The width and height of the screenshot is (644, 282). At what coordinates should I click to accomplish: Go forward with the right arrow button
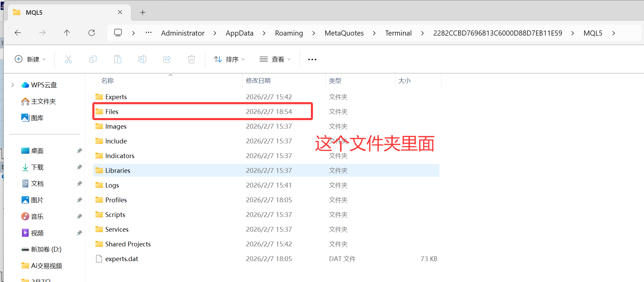click(42, 33)
